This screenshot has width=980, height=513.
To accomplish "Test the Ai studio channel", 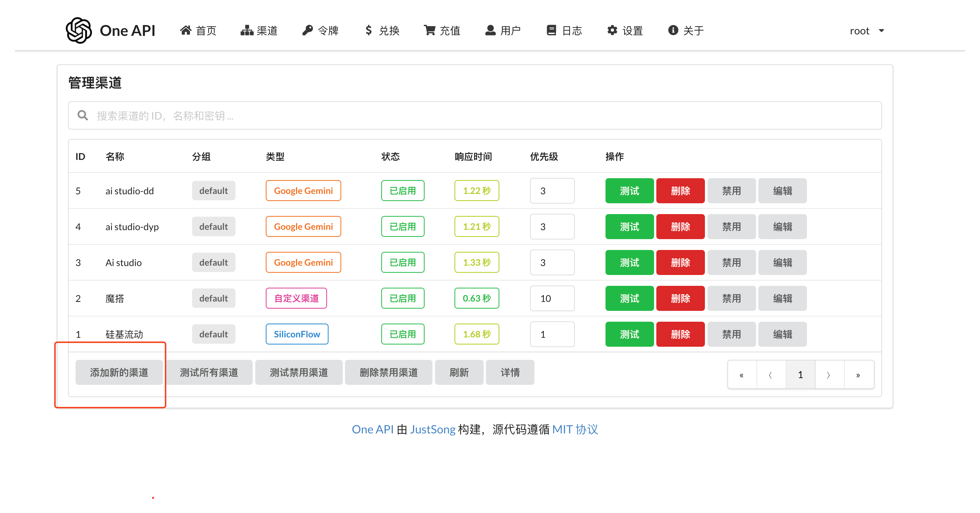I will coord(629,263).
